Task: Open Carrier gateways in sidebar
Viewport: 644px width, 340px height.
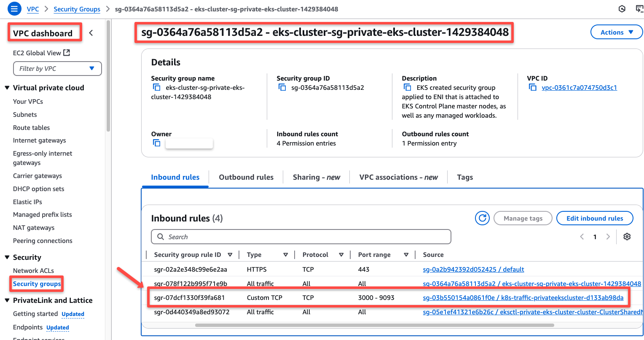Action: point(38,175)
